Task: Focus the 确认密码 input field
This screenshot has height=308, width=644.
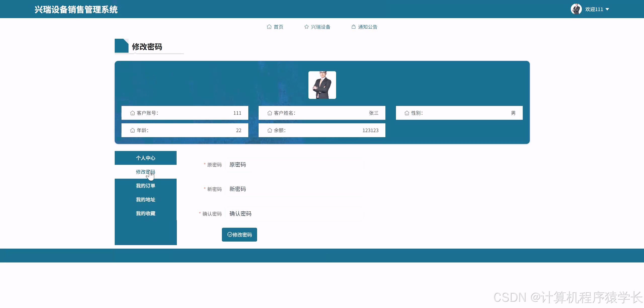Action: tap(294, 214)
